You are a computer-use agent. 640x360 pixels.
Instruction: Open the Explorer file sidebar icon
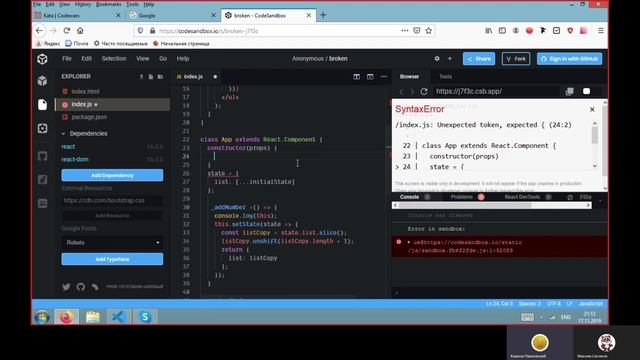coord(42,104)
